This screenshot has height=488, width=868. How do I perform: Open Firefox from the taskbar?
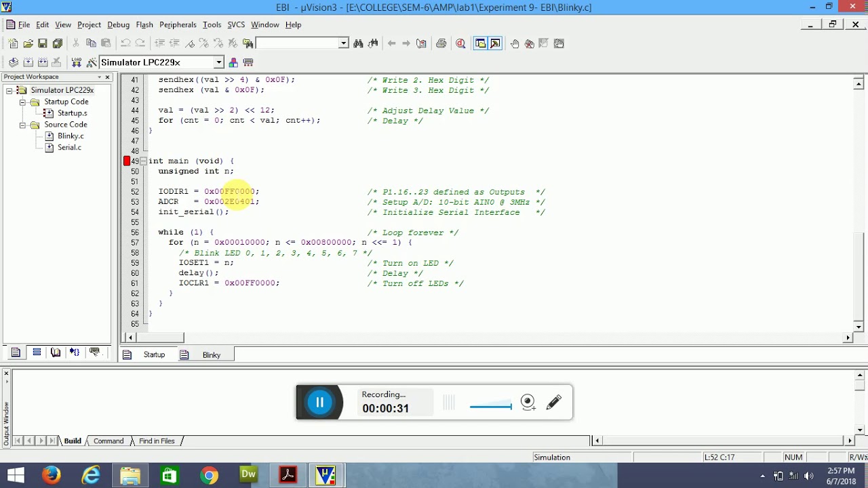pyautogui.click(x=52, y=475)
